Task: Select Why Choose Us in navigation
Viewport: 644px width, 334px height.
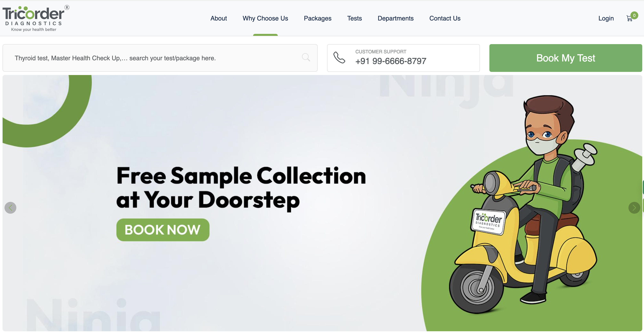Action: point(265,18)
